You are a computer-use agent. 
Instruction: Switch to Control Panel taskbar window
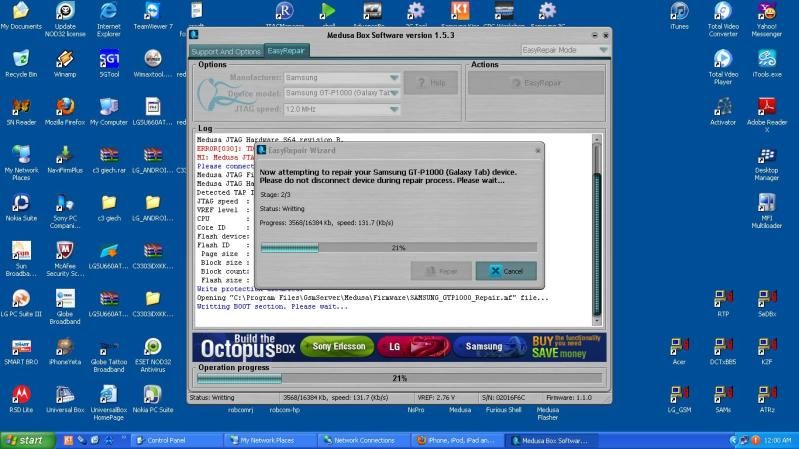(x=176, y=440)
